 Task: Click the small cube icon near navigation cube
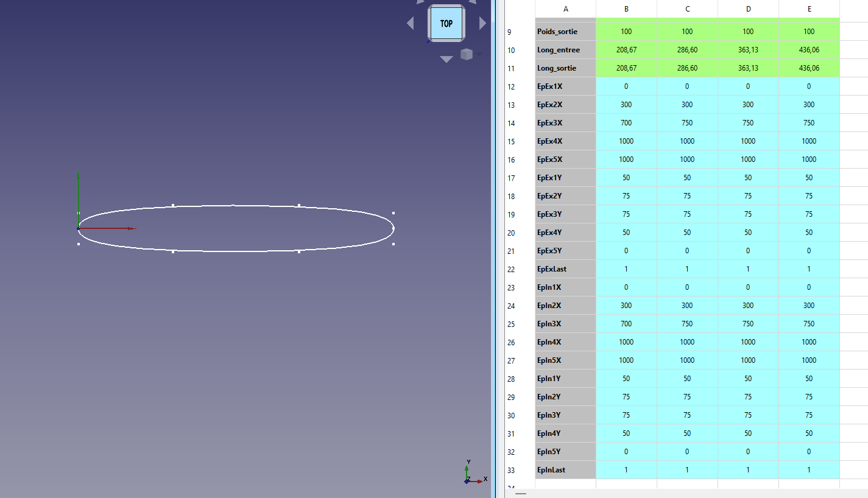(467, 54)
